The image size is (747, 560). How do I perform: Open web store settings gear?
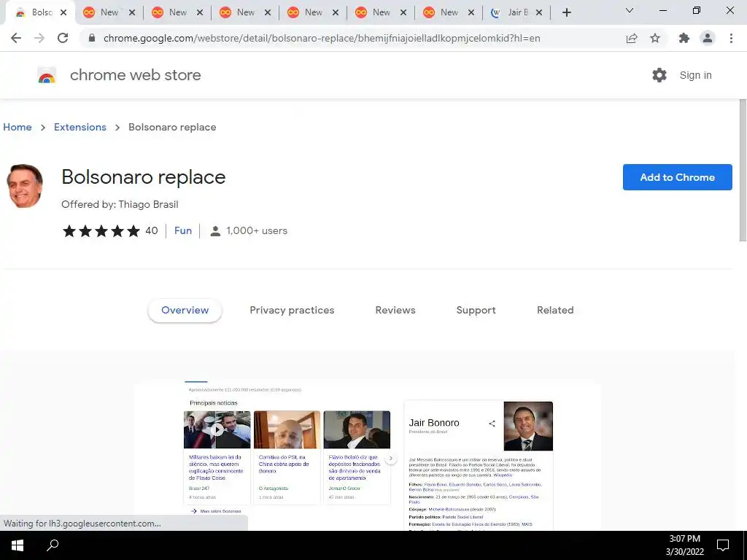point(659,75)
